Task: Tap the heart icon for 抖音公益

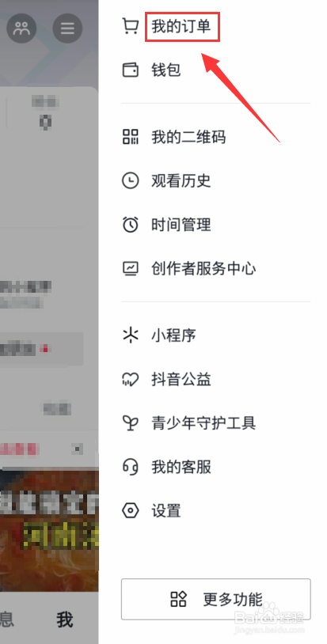Action: point(131,379)
